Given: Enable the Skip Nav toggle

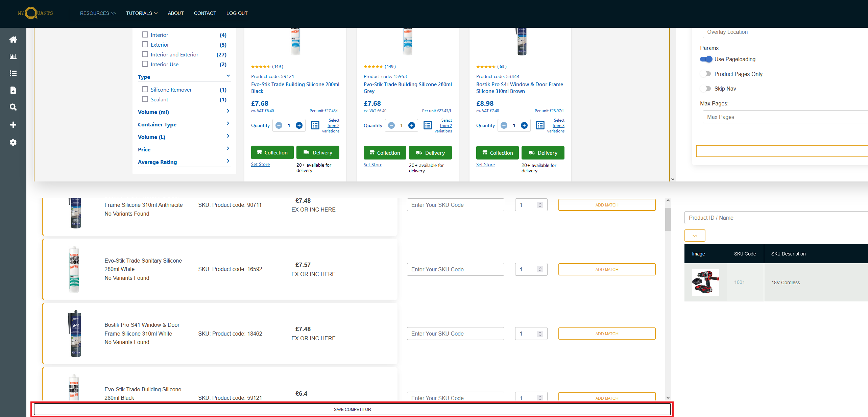Looking at the screenshot, I should 706,89.
